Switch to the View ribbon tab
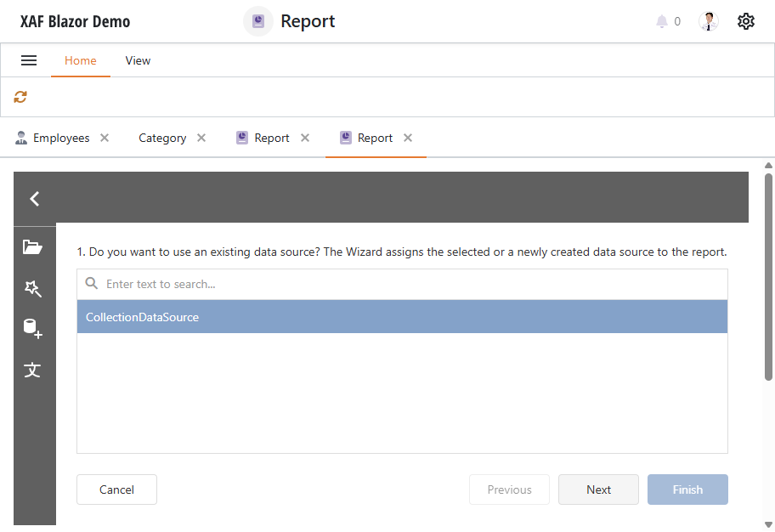 coord(137,60)
